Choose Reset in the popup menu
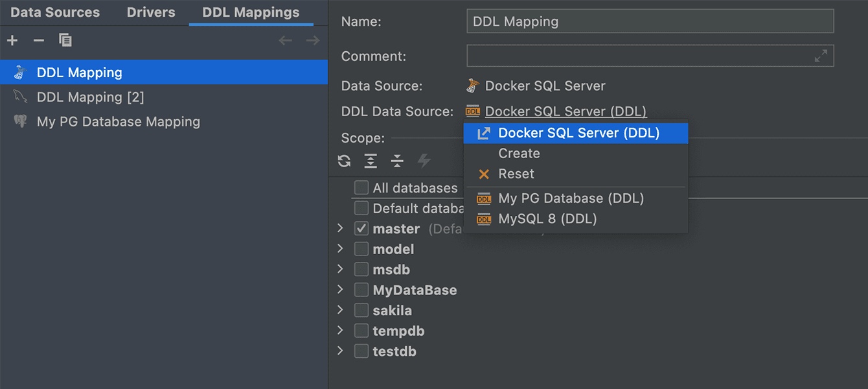 (x=576, y=174)
